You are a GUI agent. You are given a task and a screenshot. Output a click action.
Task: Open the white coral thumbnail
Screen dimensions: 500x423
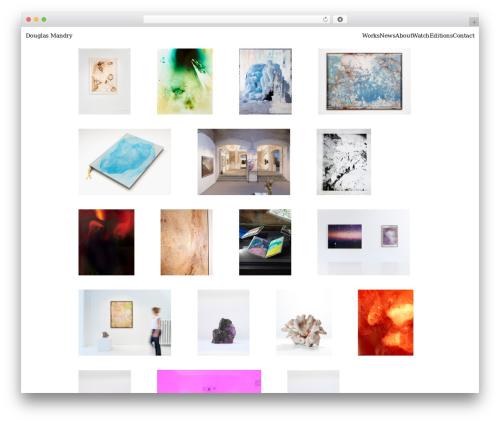304,322
